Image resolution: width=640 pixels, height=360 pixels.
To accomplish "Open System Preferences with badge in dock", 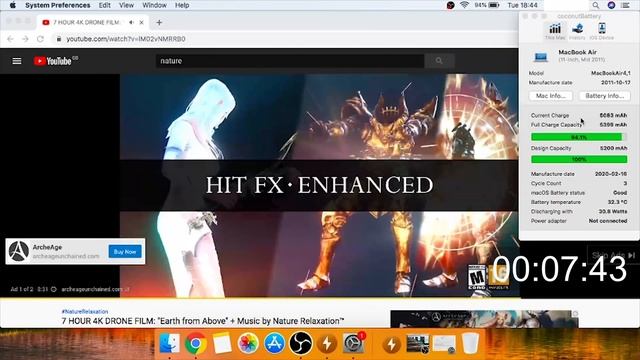I will [x=353, y=344].
